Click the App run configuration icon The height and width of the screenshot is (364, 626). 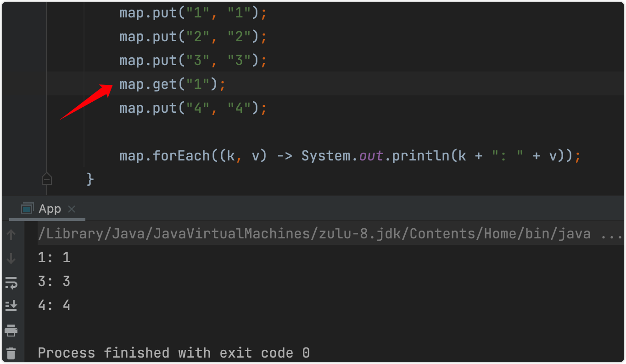click(x=27, y=209)
